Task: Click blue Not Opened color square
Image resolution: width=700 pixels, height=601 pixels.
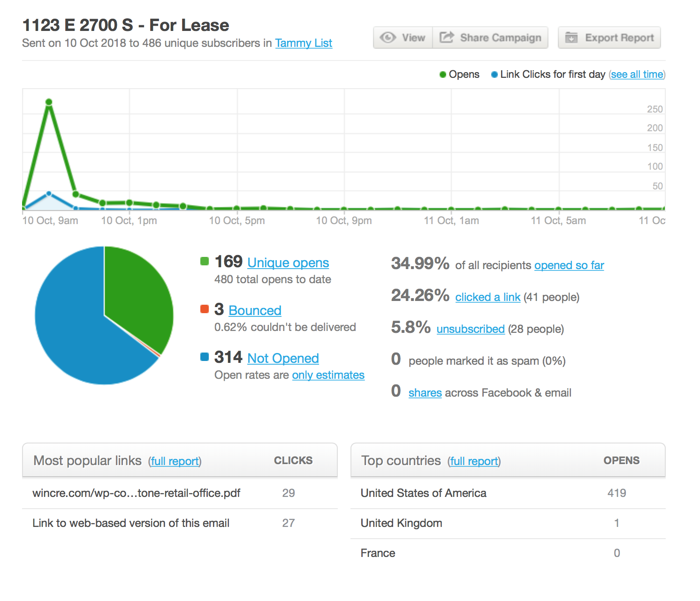Action: [205, 357]
